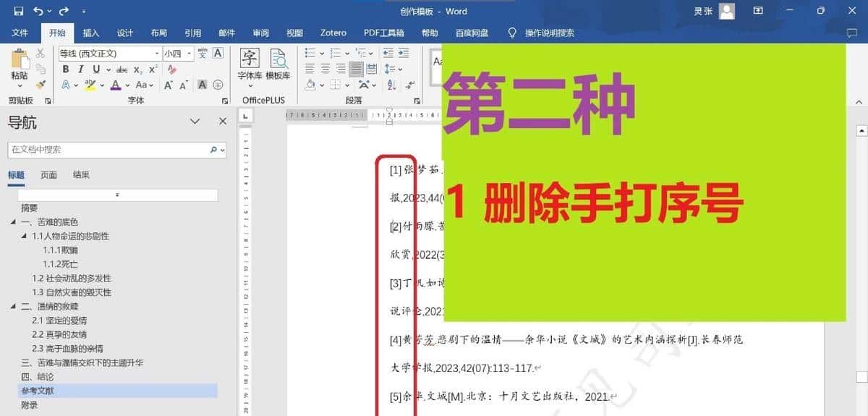Click the Enclose Characters circled icon
This screenshot has height=416, width=868.
coord(218,85)
